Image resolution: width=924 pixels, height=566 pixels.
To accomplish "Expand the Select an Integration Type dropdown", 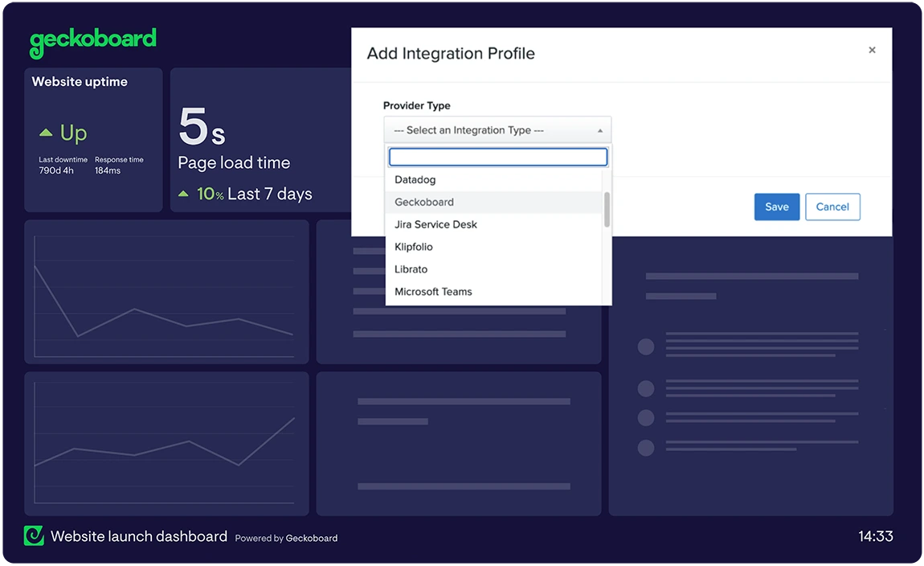I will click(x=497, y=129).
